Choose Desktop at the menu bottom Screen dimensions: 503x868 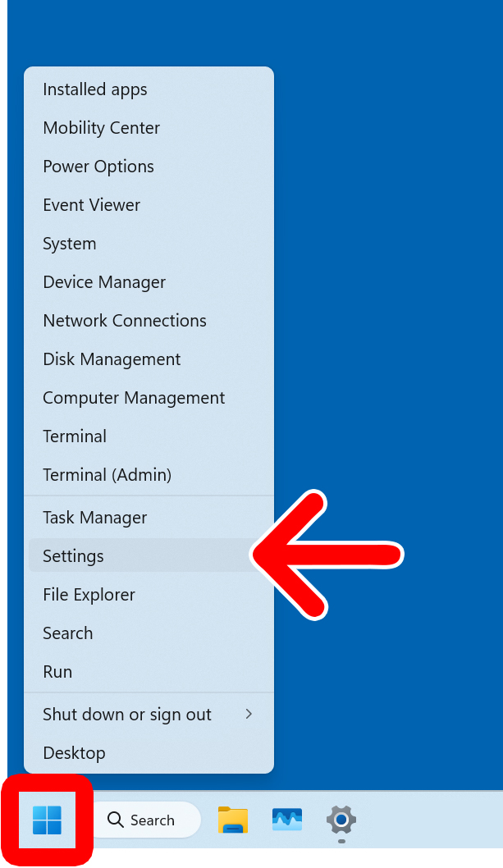[x=74, y=753]
